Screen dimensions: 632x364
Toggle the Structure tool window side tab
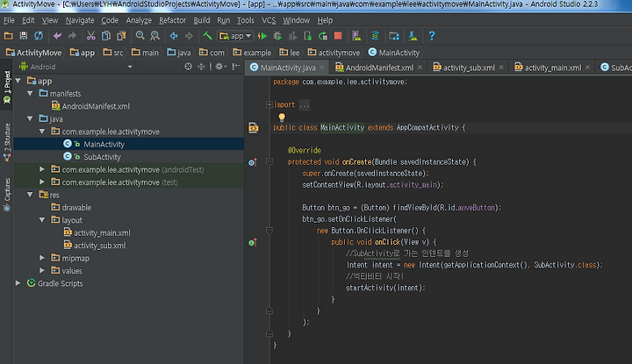pyautogui.click(x=7, y=143)
